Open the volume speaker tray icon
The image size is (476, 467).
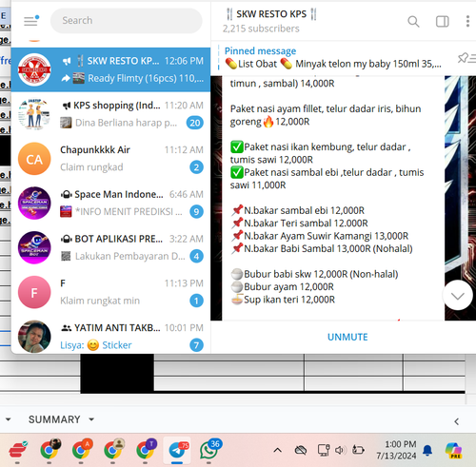click(x=340, y=450)
